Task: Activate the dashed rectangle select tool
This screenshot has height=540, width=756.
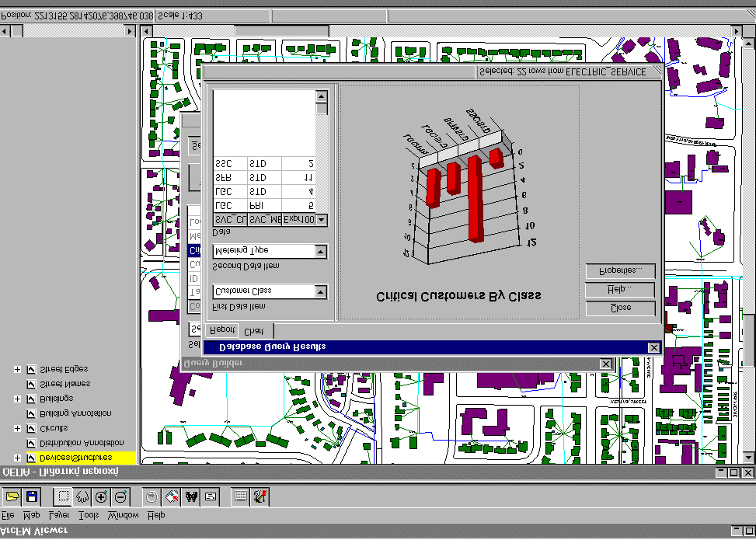Action: 63,496
